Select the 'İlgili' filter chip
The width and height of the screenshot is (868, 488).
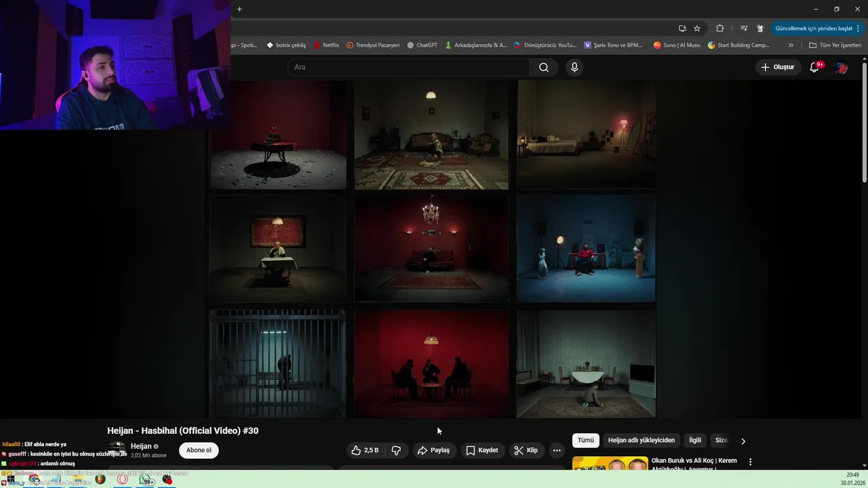coord(695,440)
